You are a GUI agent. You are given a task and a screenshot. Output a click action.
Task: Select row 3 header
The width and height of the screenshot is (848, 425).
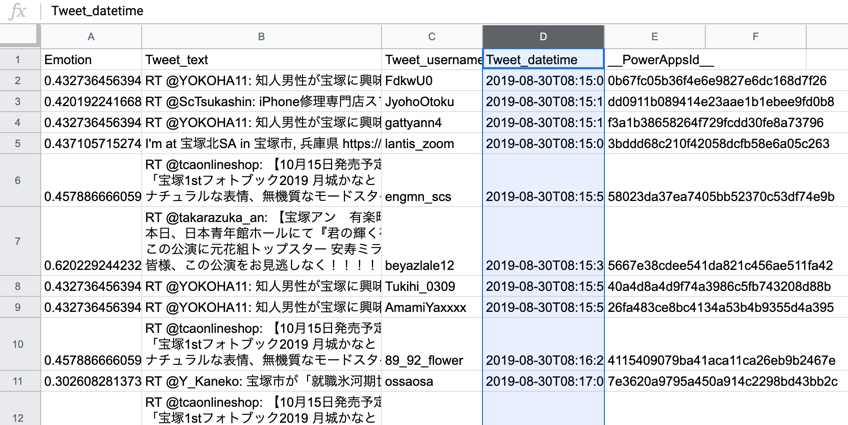click(19, 102)
